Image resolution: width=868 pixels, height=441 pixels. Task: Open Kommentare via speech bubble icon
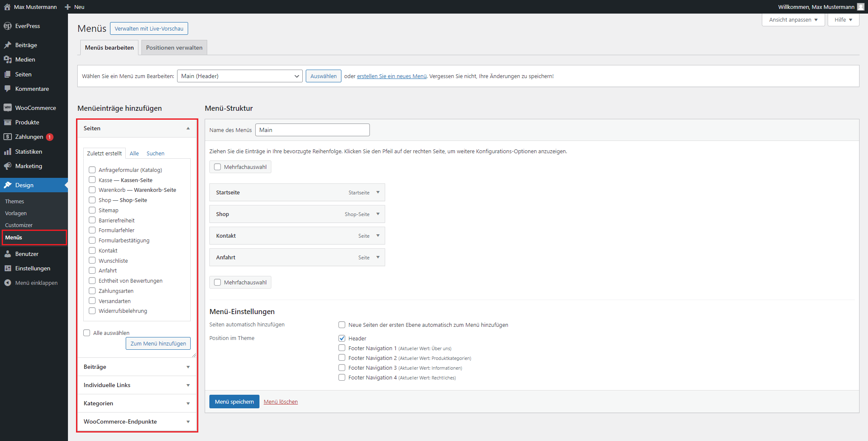point(8,89)
